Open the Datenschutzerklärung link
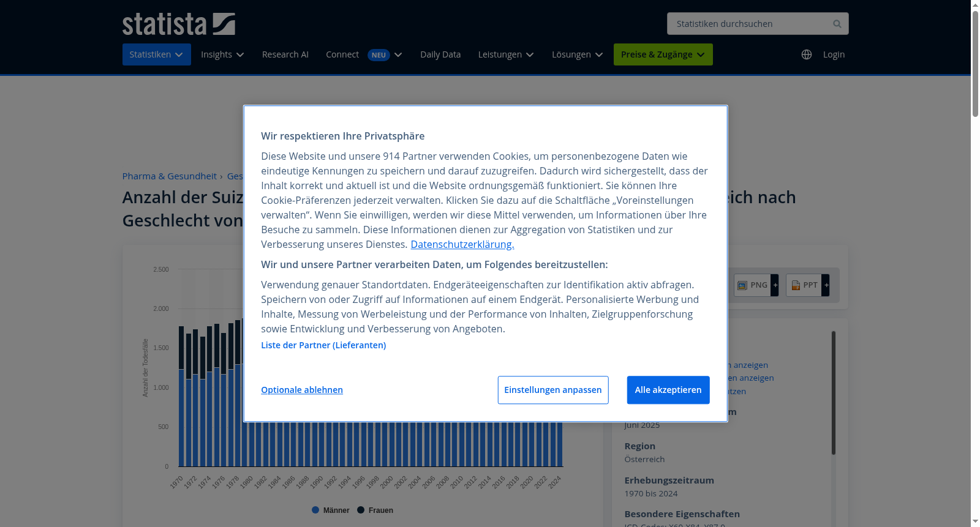Viewport: 980px width, 527px height. [462, 244]
